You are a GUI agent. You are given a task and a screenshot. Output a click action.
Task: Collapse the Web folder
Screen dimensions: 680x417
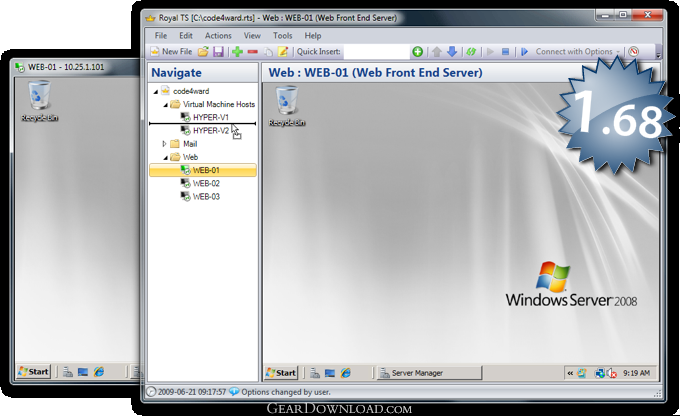tap(165, 158)
